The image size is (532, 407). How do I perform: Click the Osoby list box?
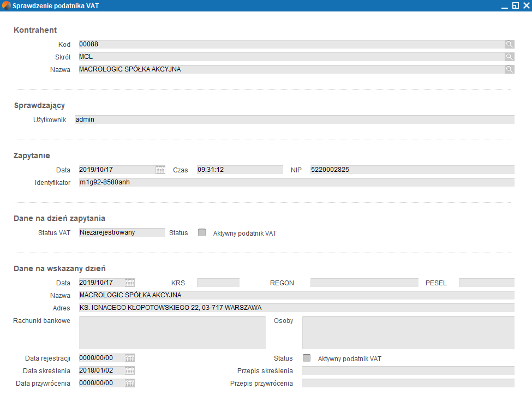tap(408, 332)
